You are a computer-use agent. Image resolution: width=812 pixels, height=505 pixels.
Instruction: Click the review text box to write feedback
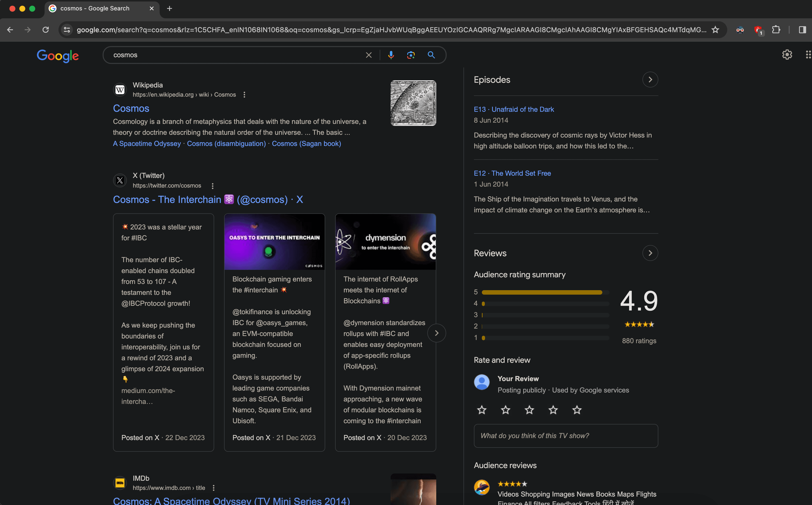click(x=565, y=436)
